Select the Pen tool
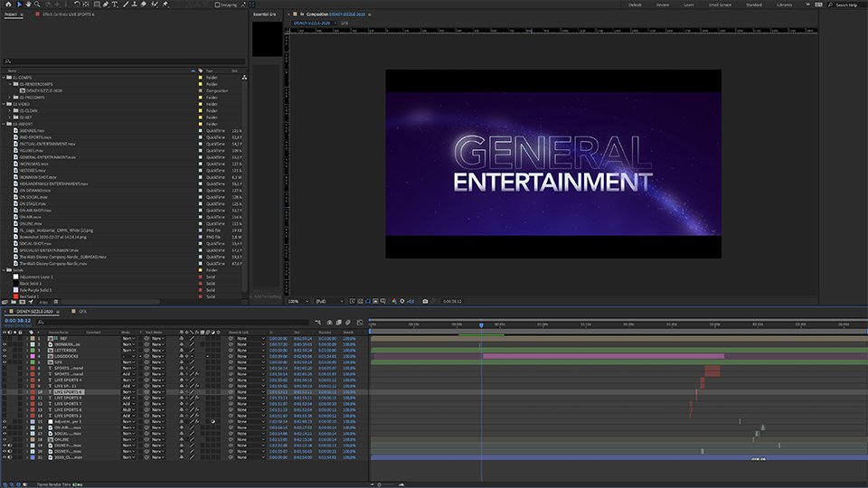Viewport: 868px width, 488px height. tap(106, 4)
